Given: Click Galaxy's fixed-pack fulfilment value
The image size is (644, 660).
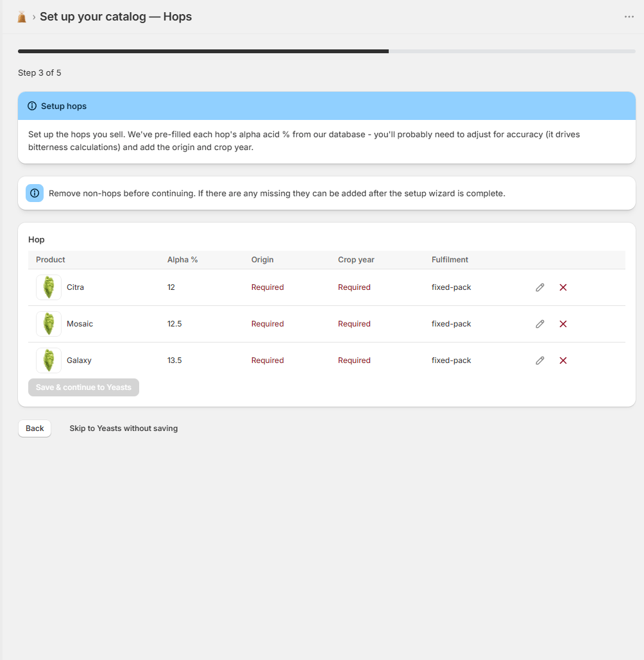Looking at the screenshot, I should 451,360.
